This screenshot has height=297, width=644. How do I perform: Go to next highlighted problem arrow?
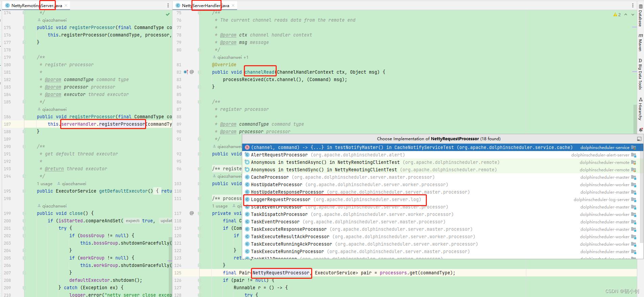point(633,15)
